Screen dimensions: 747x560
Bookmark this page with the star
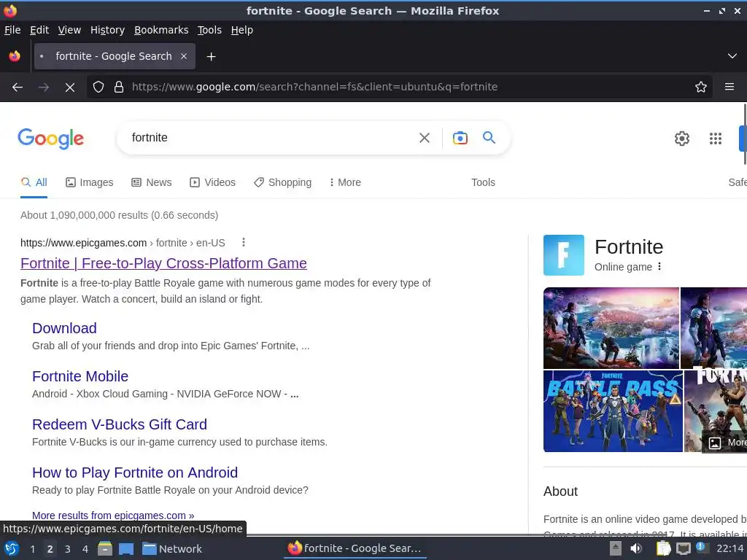tap(701, 87)
